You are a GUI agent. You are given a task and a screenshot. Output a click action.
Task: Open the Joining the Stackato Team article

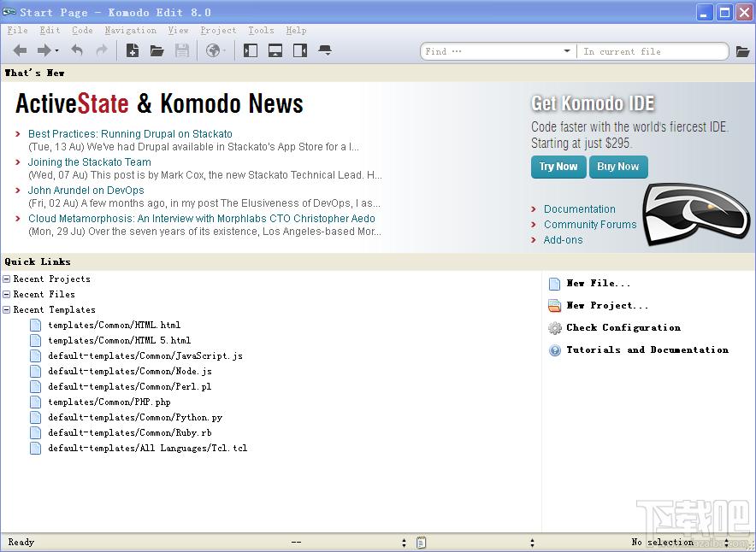pyautogui.click(x=89, y=162)
